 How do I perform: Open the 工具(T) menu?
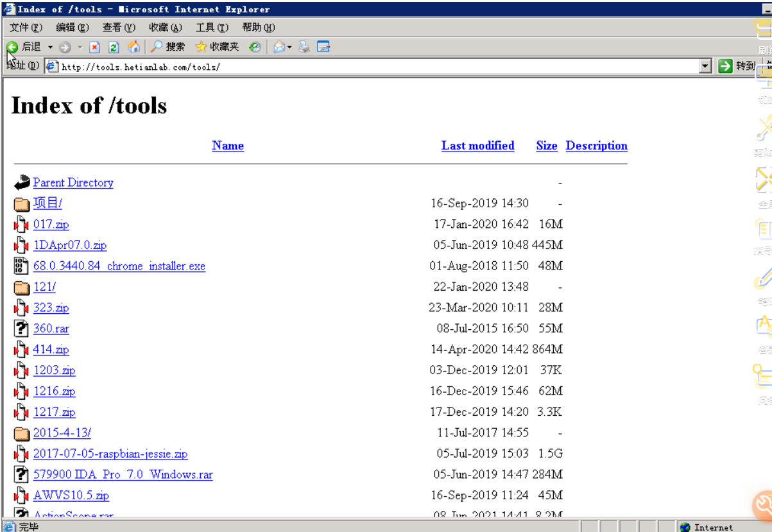point(212,28)
